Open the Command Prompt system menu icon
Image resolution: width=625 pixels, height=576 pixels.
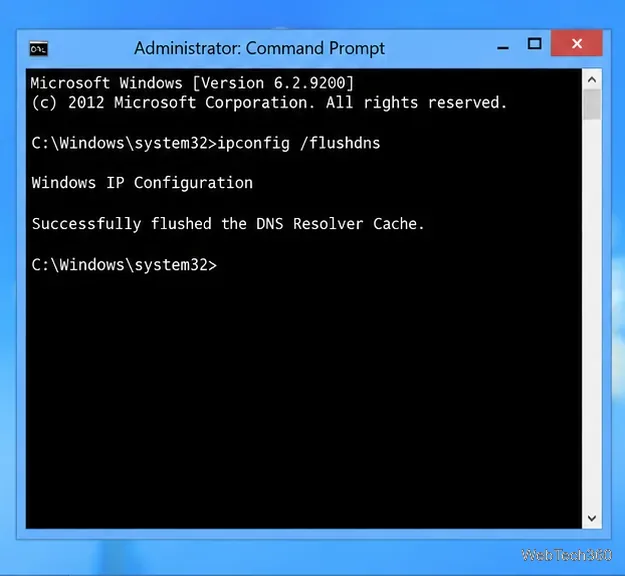tap(39, 49)
